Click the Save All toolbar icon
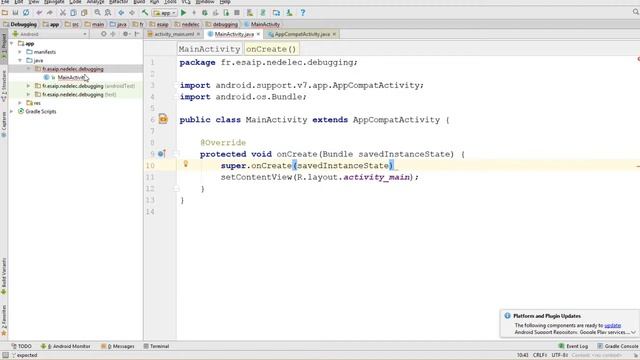 tap(15, 13)
